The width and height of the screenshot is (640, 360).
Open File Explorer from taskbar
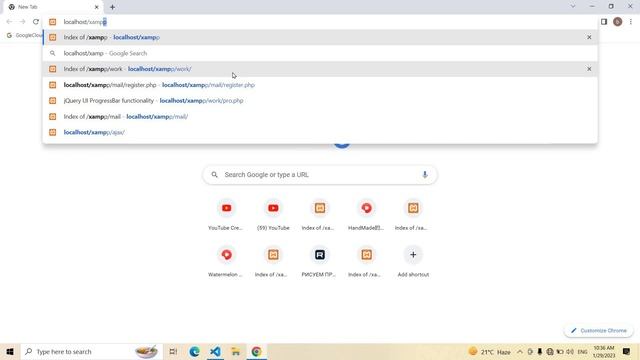236,351
